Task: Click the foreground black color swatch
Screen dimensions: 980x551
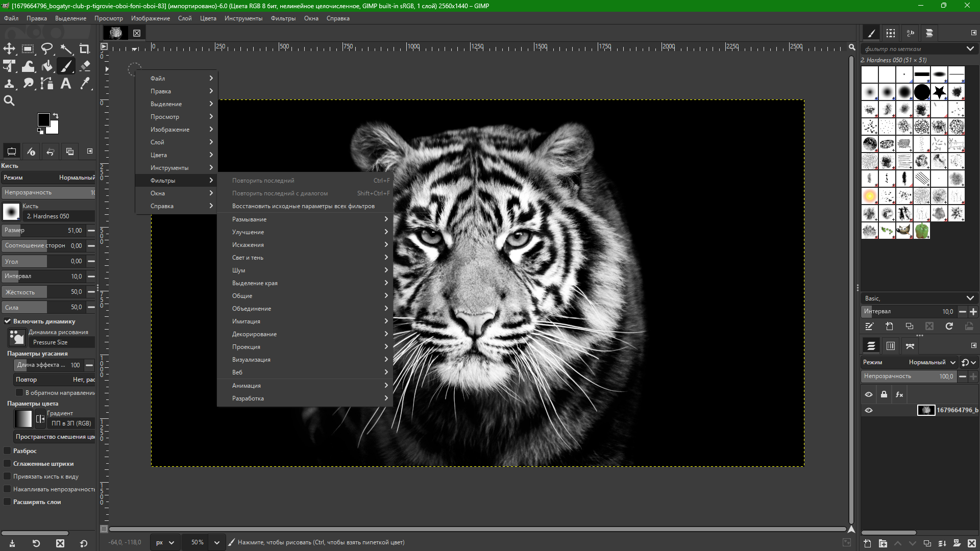Action: pos(43,120)
